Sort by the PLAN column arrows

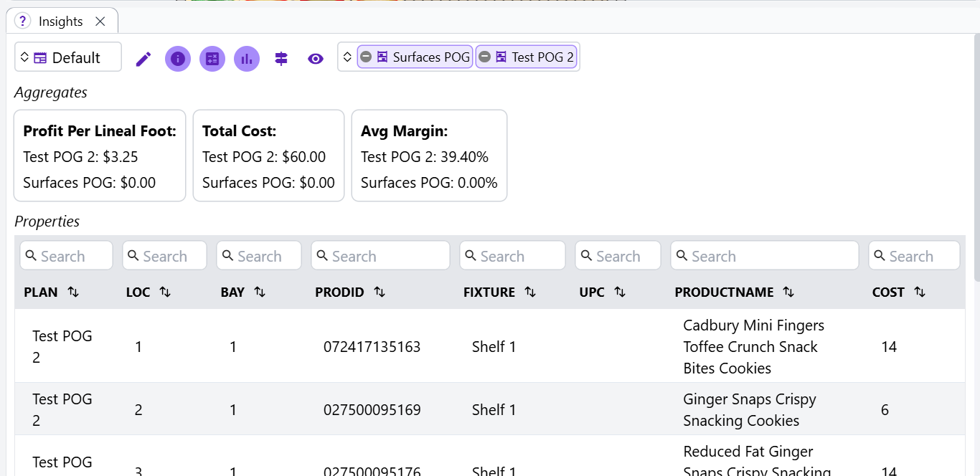[73, 292]
